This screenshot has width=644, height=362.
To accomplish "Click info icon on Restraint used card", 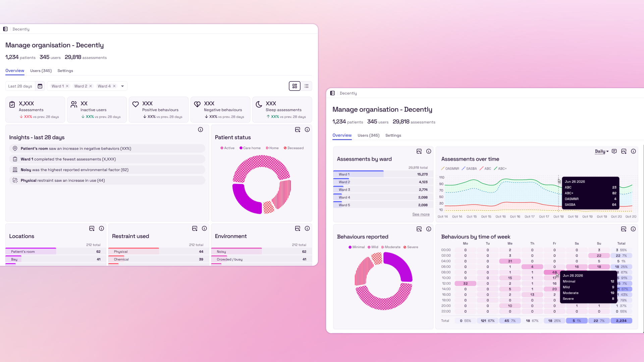I will pos(204,229).
